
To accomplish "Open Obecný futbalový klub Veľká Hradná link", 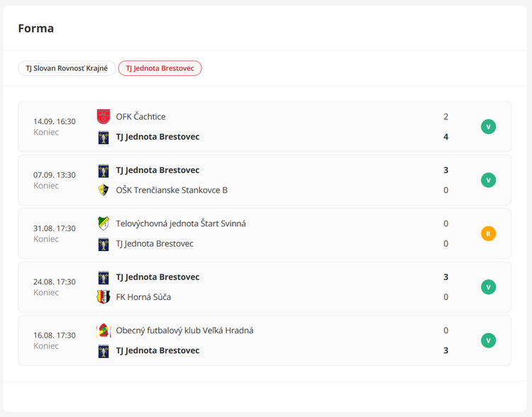I will (184, 330).
